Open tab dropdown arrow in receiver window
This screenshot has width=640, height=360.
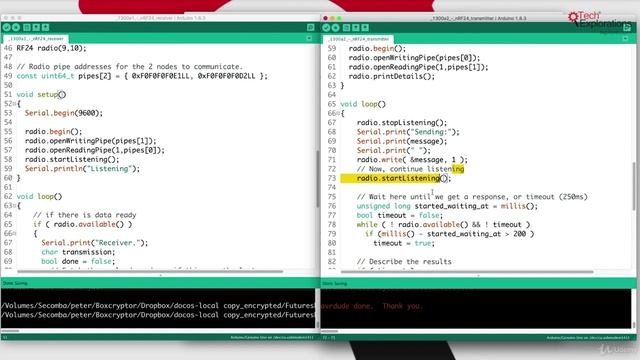tap(309, 38)
